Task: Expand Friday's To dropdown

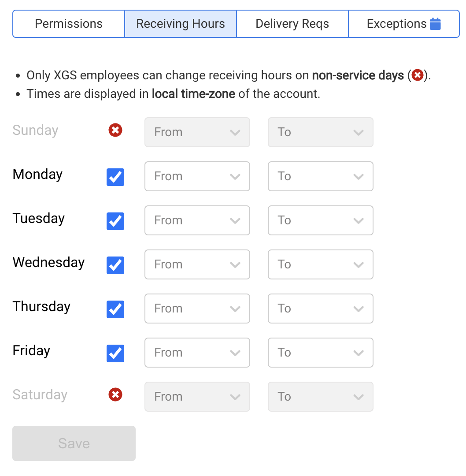Action: click(320, 353)
